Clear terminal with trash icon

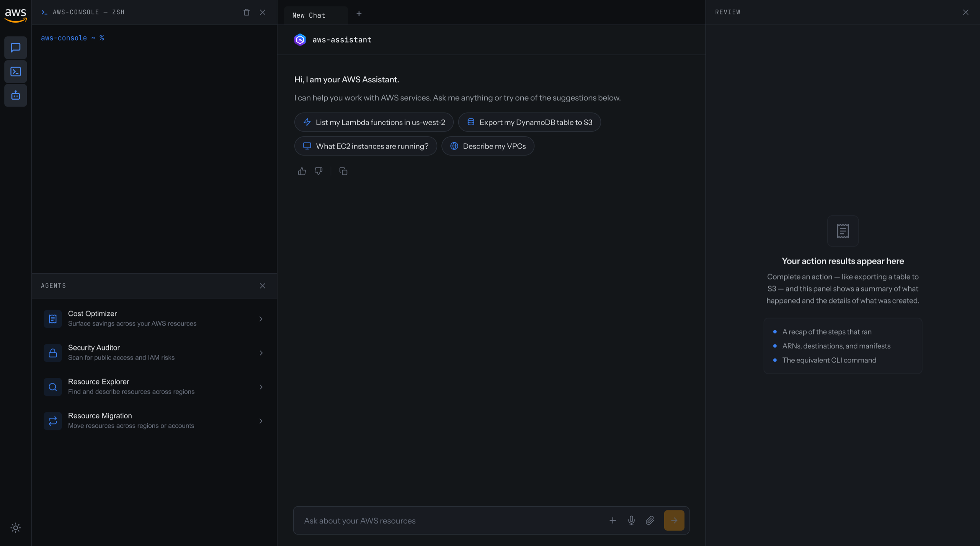[x=247, y=12]
